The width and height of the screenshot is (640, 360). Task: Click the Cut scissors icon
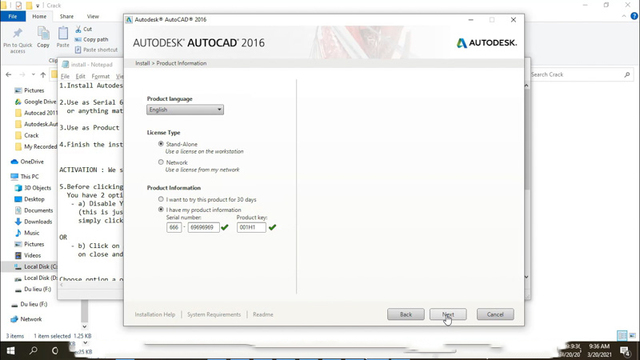pos(78,29)
